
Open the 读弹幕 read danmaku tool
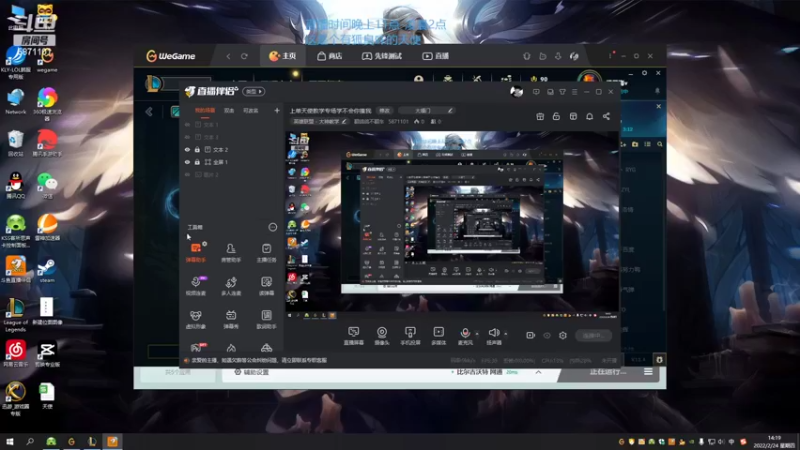click(x=266, y=286)
